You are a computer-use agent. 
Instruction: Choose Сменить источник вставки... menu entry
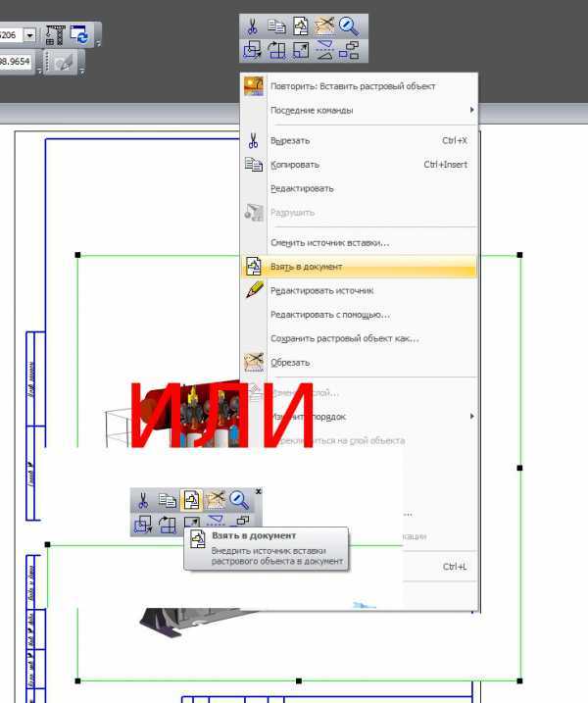[x=359, y=243]
